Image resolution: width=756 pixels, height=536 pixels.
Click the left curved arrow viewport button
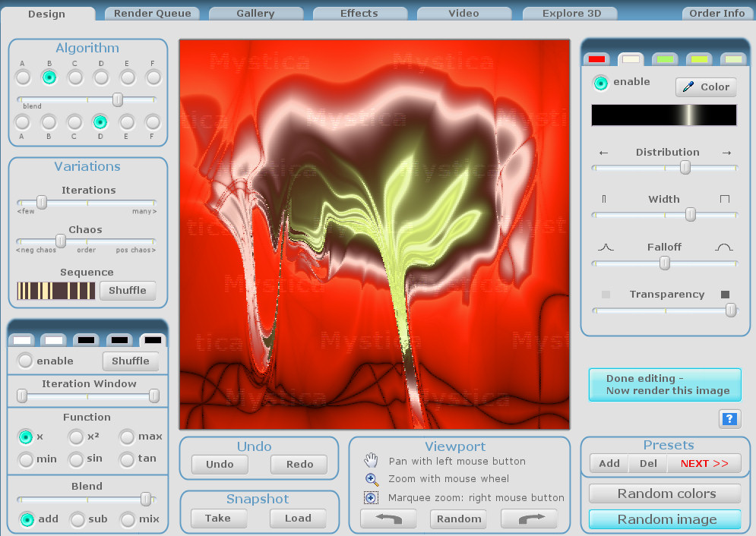[x=388, y=519]
